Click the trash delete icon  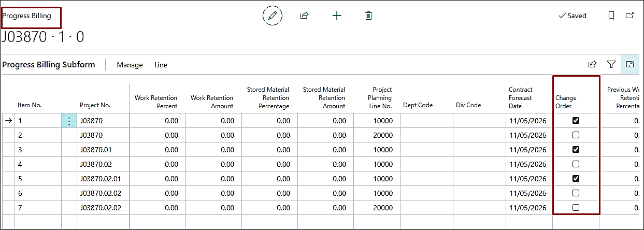pos(368,16)
